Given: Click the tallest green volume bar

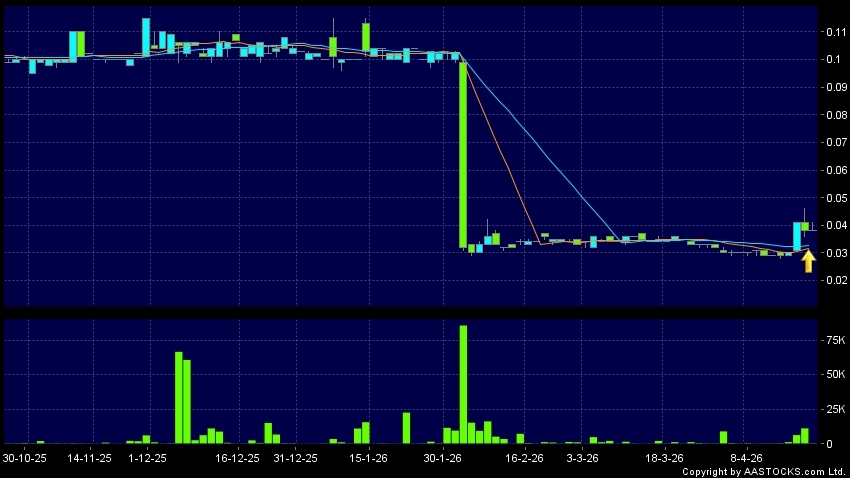Looking at the screenshot, I should click(x=463, y=384).
